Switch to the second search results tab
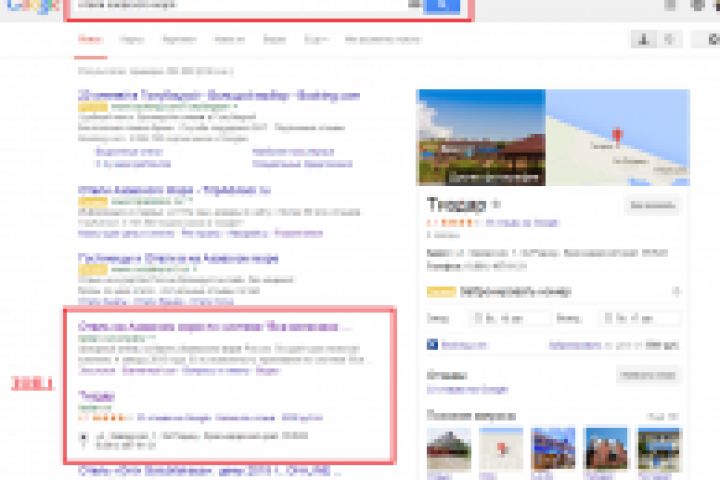The height and width of the screenshot is (480, 720). click(x=132, y=40)
